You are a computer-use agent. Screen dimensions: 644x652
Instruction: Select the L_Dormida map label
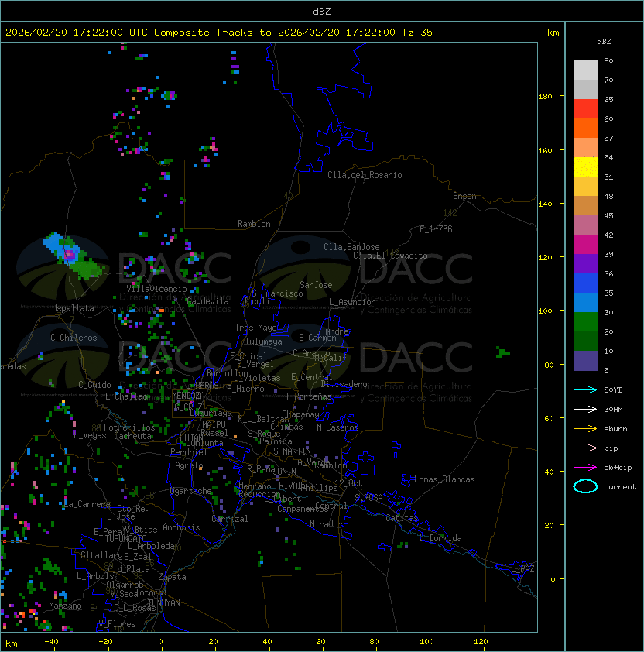tap(440, 538)
